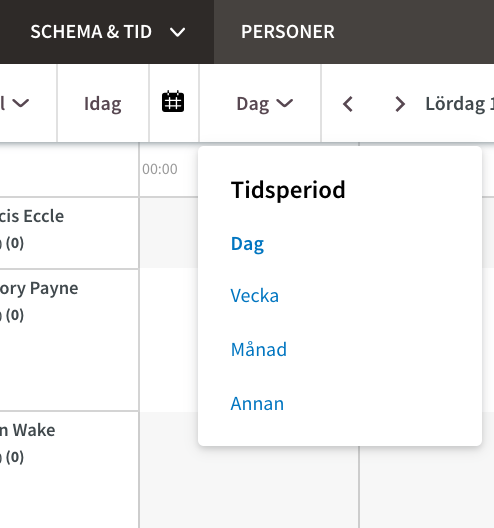Click the Tidsperiod heading in popup
Screen dimensions: 494x528
(288, 190)
